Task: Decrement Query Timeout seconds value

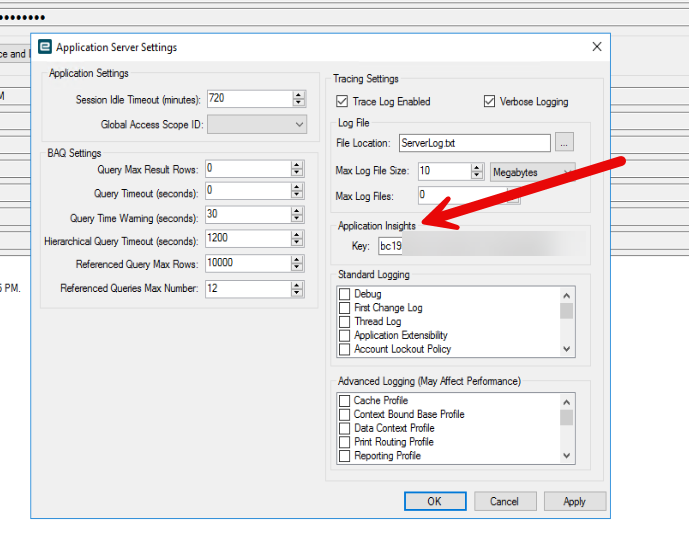Action: [x=297, y=195]
